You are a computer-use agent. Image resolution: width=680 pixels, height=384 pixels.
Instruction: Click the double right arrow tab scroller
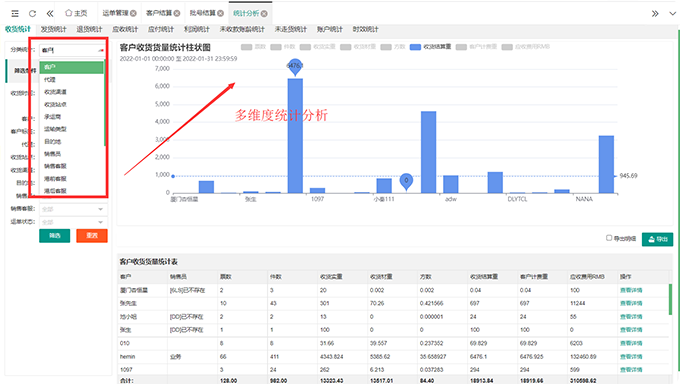655,13
